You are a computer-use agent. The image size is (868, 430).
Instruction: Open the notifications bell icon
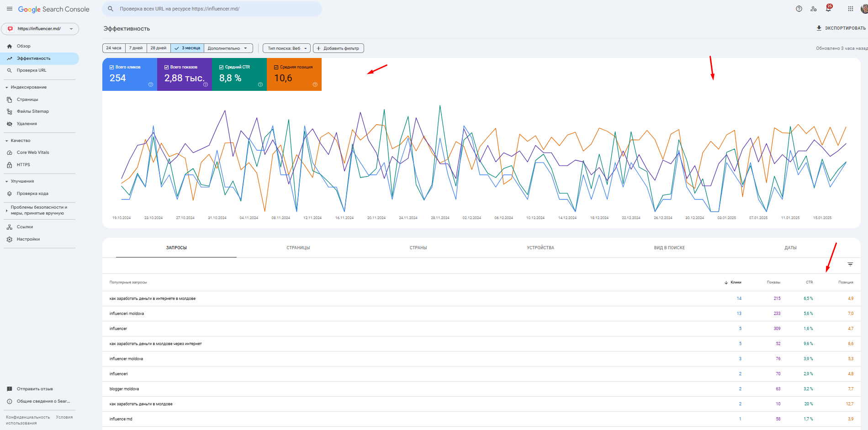pyautogui.click(x=828, y=9)
